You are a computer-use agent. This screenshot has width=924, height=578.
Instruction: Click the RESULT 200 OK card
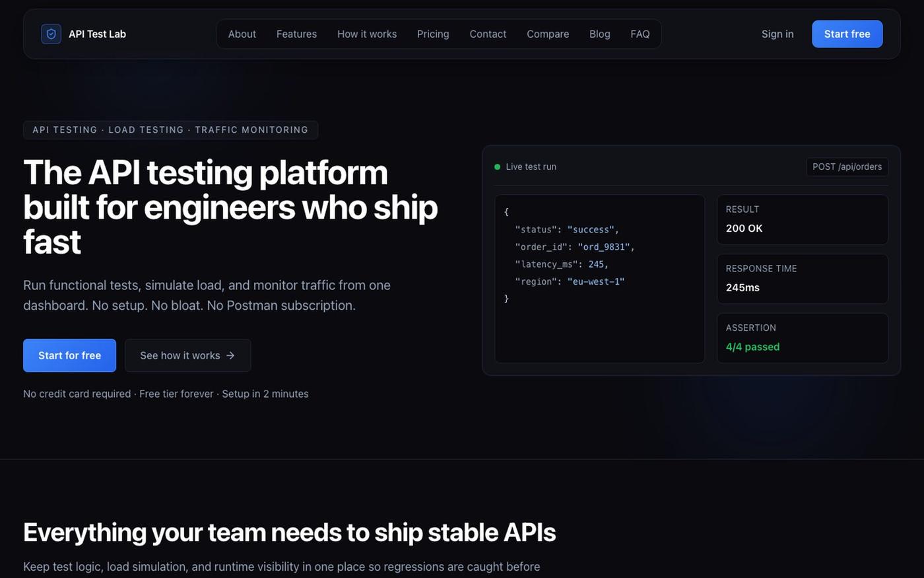pos(802,219)
